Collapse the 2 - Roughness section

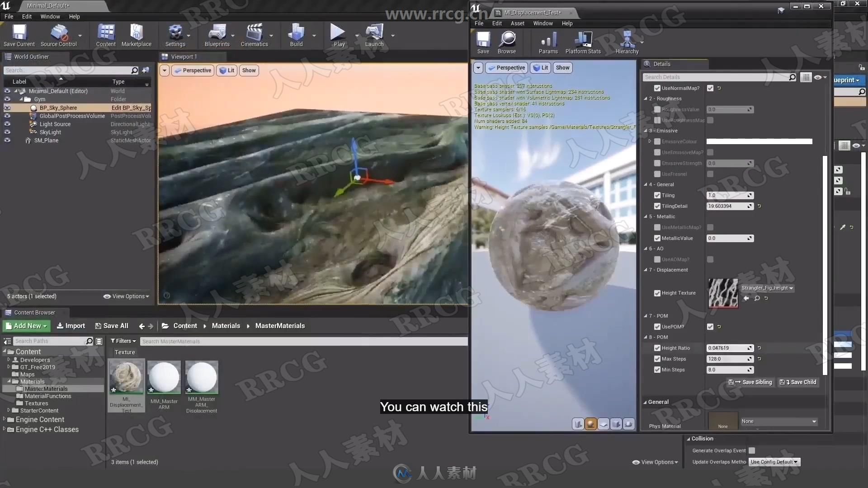click(646, 99)
